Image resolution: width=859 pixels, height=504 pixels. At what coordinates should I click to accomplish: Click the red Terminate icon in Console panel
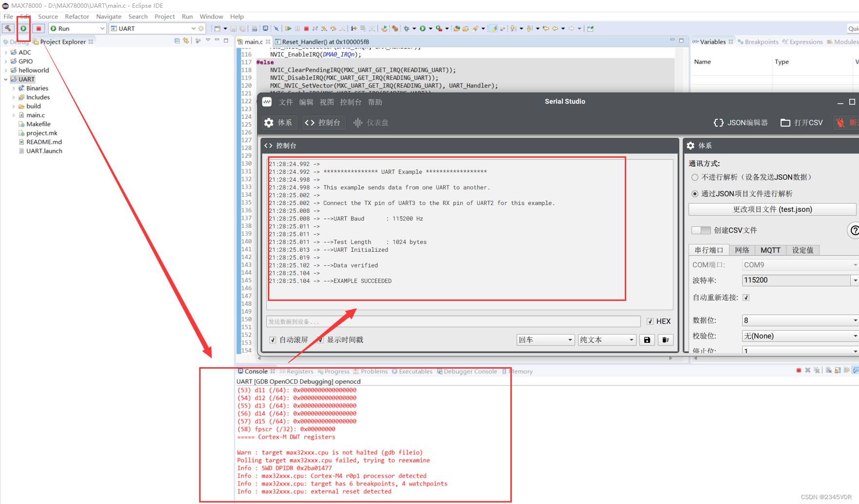pos(799,371)
